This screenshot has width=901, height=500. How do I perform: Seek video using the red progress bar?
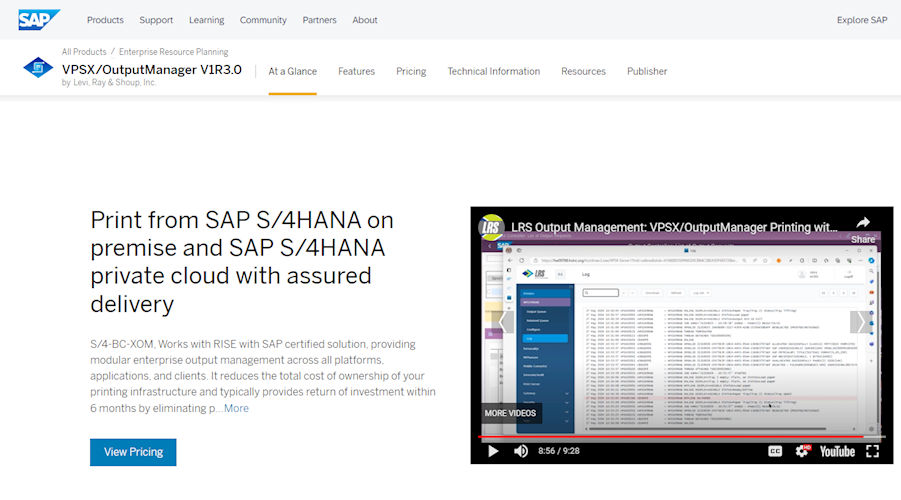pyautogui.click(x=670, y=437)
